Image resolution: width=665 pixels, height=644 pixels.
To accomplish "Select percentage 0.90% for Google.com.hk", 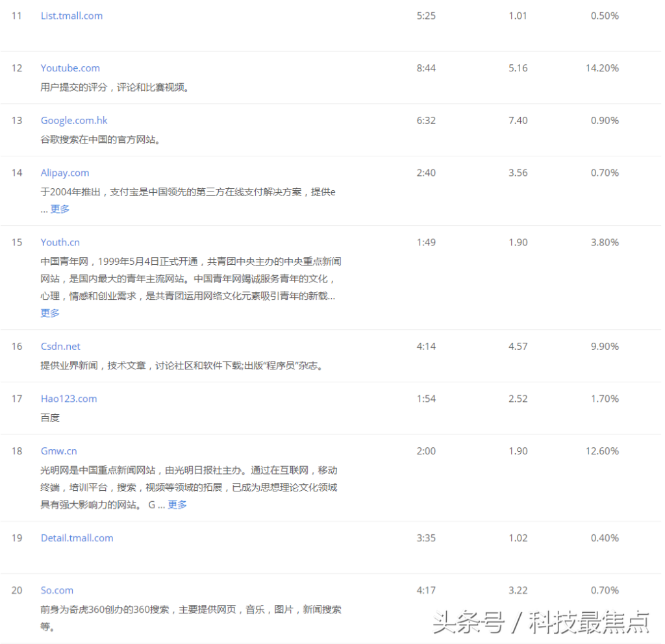I will pos(605,120).
